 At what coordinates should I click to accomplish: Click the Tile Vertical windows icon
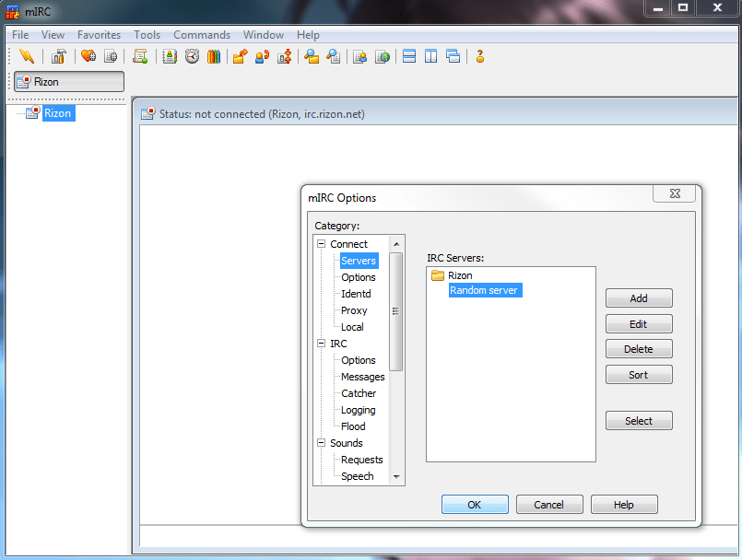point(430,56)
